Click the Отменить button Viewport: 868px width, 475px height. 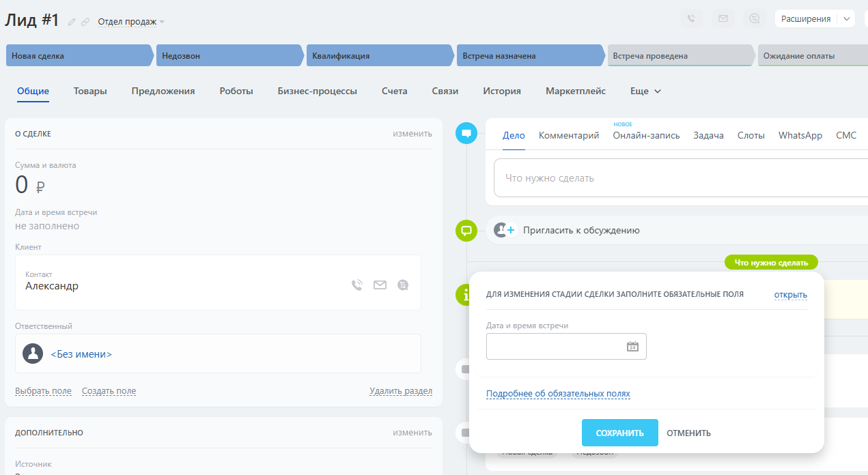(689, 433)
